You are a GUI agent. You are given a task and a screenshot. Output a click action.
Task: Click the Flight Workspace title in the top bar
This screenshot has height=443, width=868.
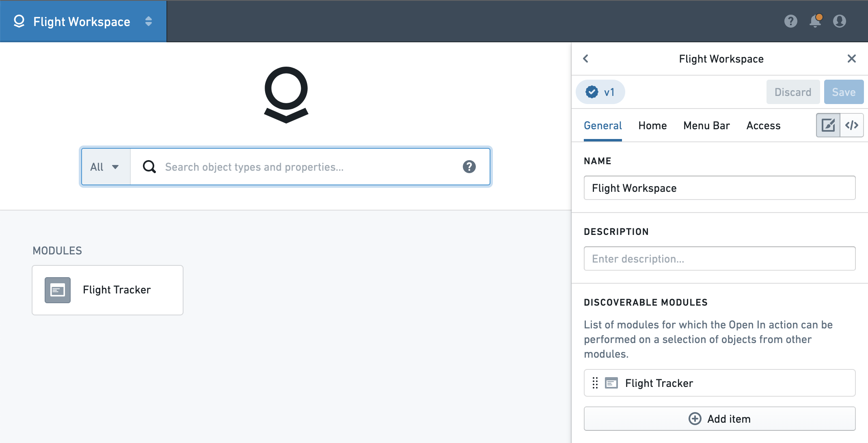pyautogui.click(x=82, y=22)
